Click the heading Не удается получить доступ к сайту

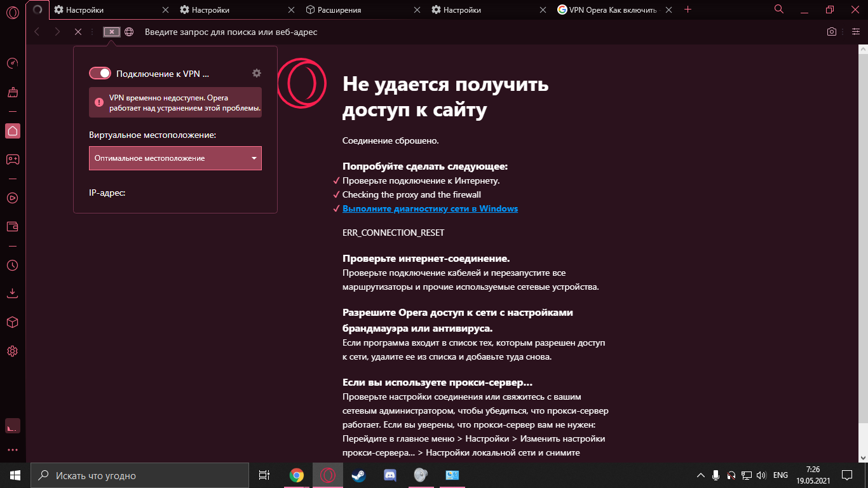click(x=445, y=97)
